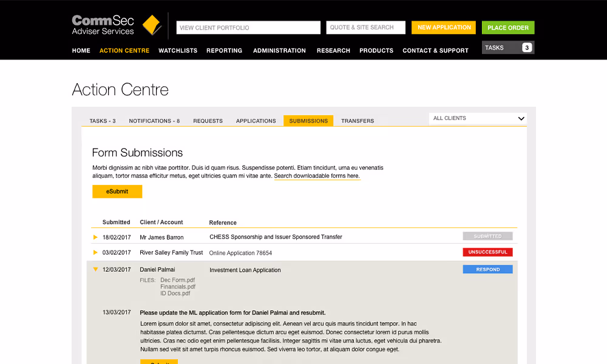Open the Financials.pdf file
Image resolution: width=607 pixels, height=364 pixels.
pyautogui.click(x=178, y=286)
